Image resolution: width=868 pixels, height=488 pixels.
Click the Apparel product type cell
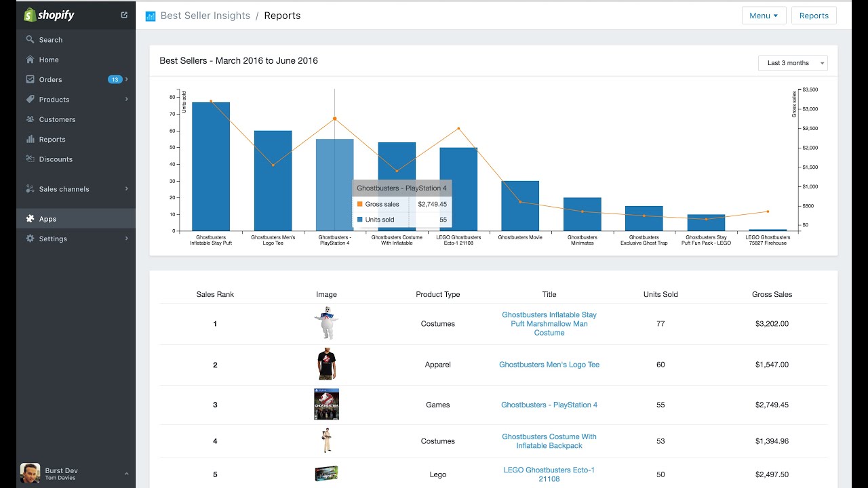pos(438,365)
